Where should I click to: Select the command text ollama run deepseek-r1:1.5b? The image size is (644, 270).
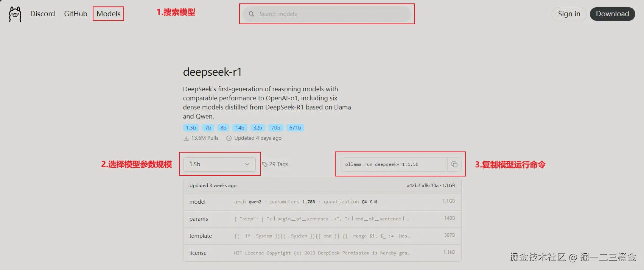(x=382, y=164)
